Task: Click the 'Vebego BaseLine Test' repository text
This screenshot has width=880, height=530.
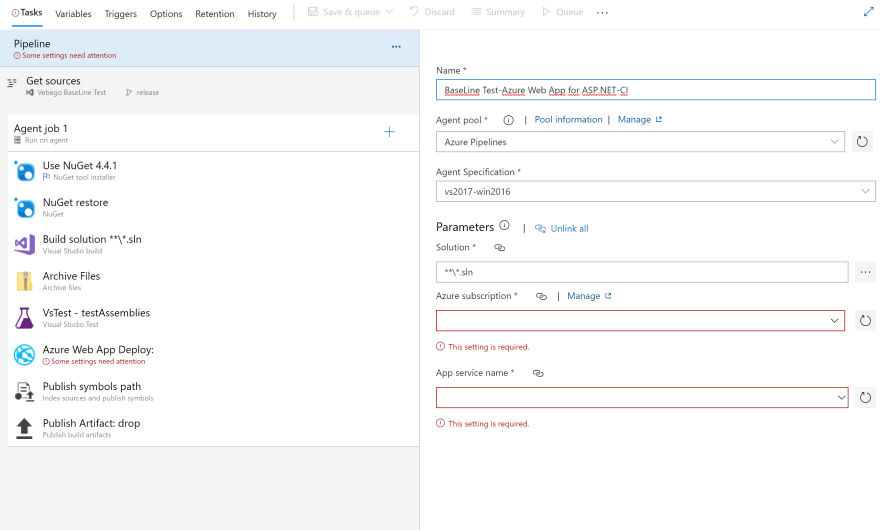Action: pos(71,93)
